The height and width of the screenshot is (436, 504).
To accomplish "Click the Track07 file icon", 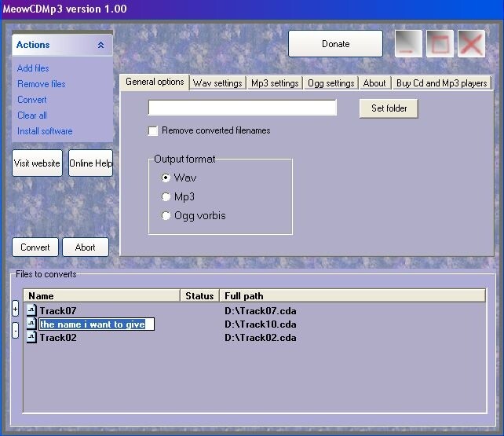I will click(x=31, y=310).
